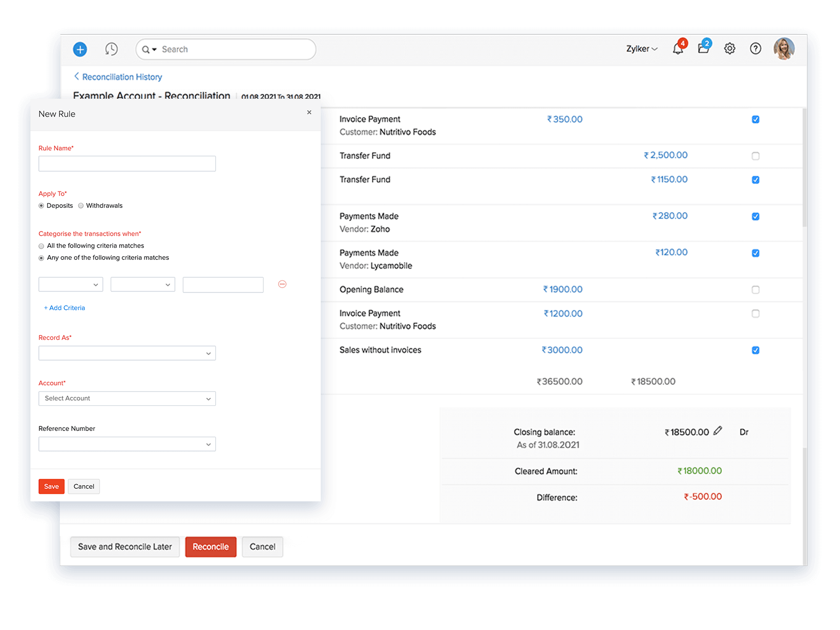Open the notifications bell icon
The image size is (840, 630).
(678, 49)
